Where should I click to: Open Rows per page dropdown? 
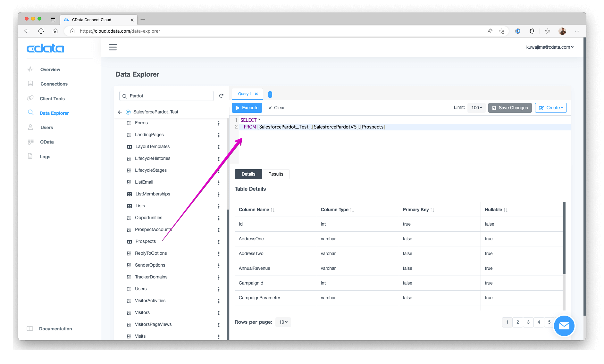[x=283, y=322]
